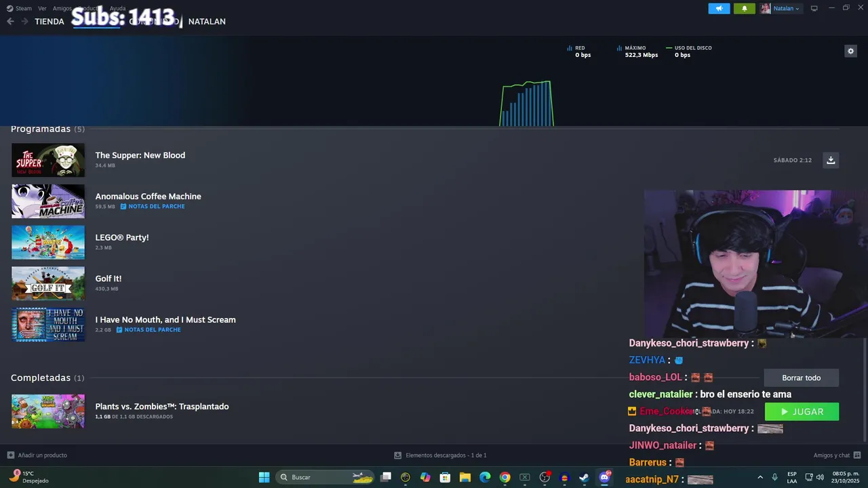This screenshot has width=868, height=488.
Task: Open downloads settings gear icon
Action: [850, 51]
